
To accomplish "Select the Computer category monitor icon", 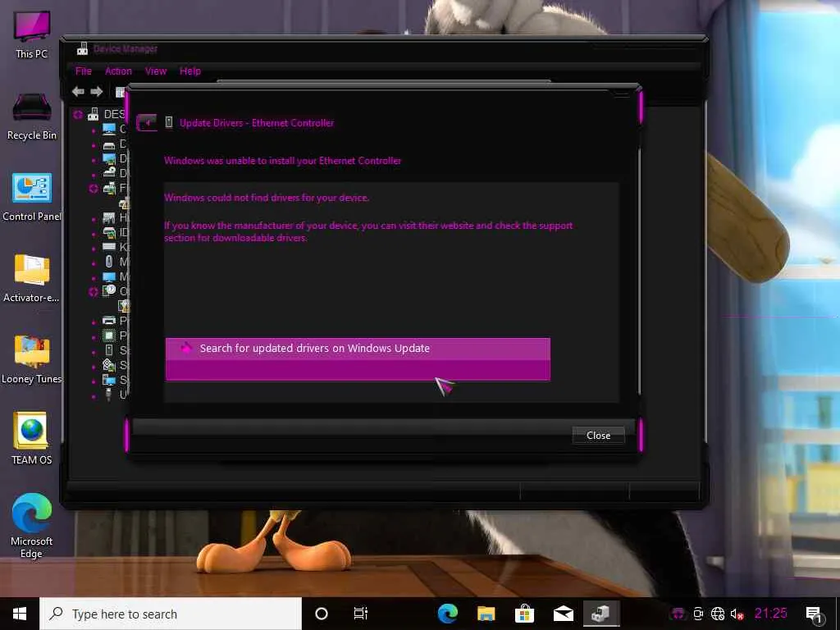I will click(109, 129).
